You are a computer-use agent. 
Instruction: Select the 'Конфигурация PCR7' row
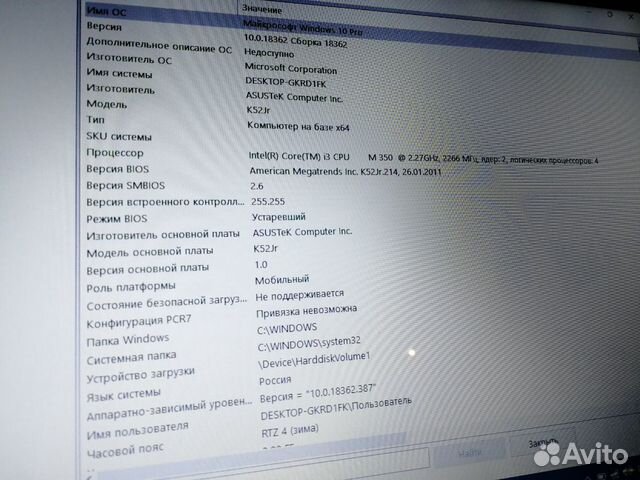pyautogui.click(x=139, y=322)
